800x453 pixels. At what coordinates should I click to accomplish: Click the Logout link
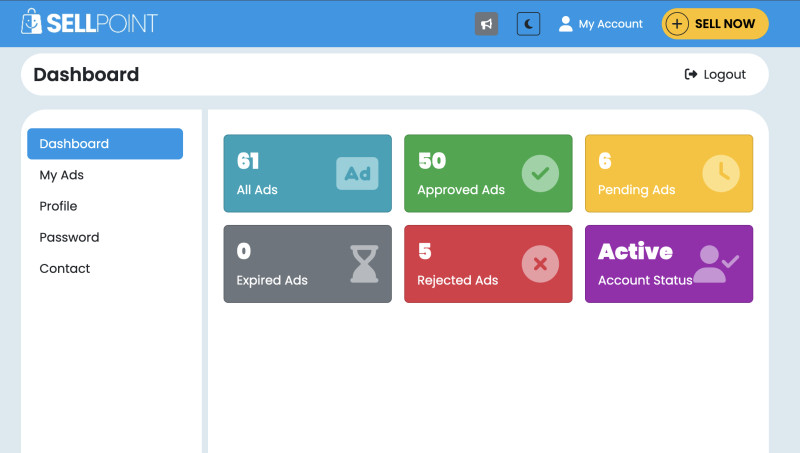[x=715, y=74]
